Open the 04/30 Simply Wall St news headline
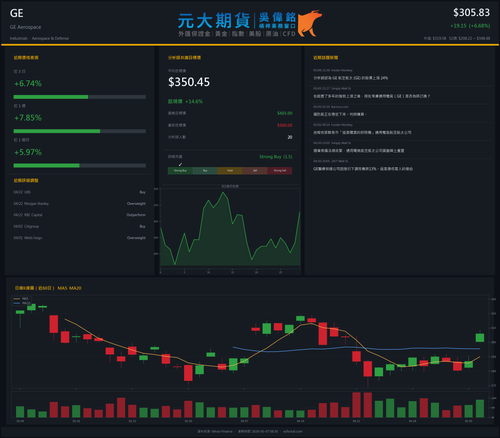The image size is (500, 438). (359, 151)
